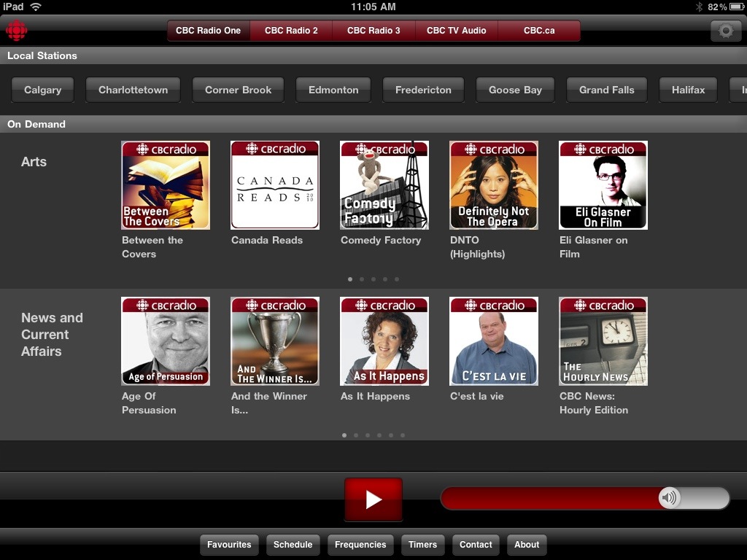Open the Timers section

(x=422, y=545)
